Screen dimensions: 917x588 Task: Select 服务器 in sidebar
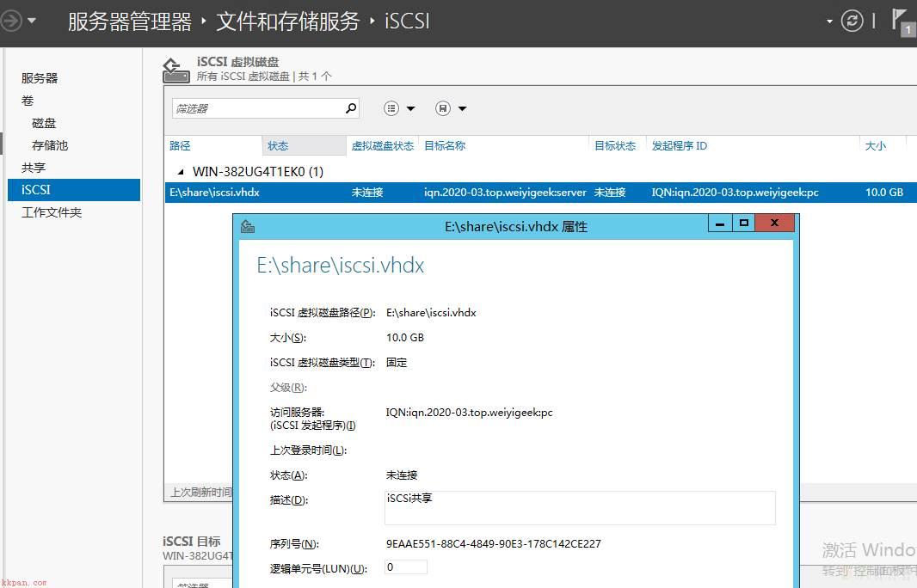click(40, 78)
